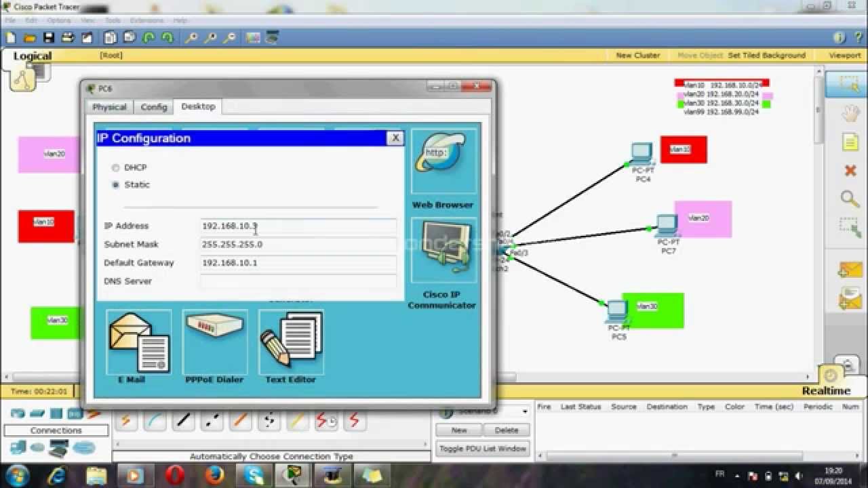Screen dimensions: 868x488
Task: Open the Custom Devices Dialog icon
Action: pyautogui.click(x=273, y=38)
